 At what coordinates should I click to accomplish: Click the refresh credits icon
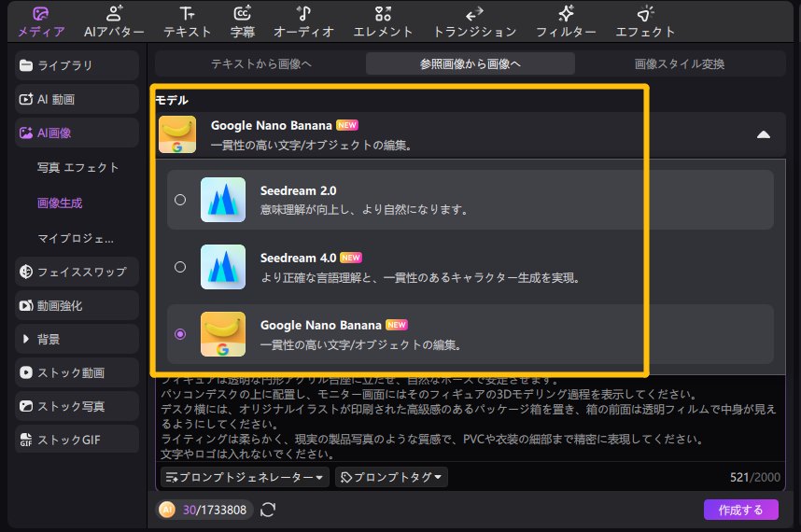pyautogui.click(x=268, y=510)
